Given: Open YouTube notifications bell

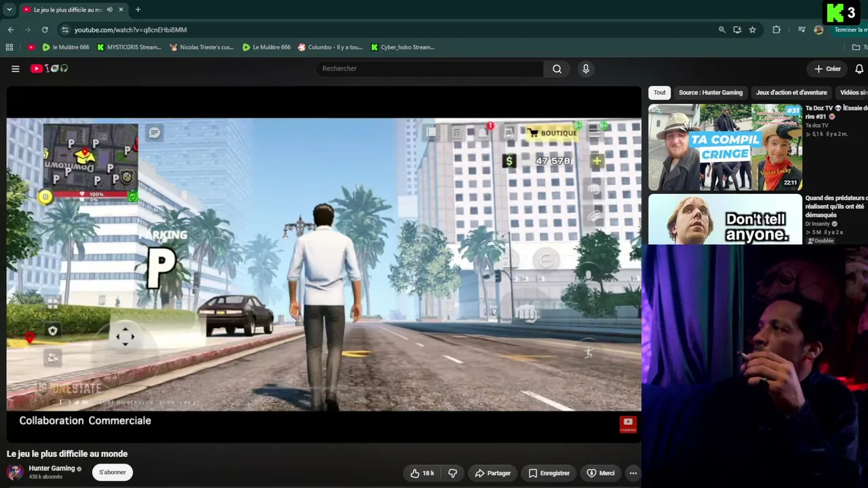Looking at the screenshot, I should [859, 68].
